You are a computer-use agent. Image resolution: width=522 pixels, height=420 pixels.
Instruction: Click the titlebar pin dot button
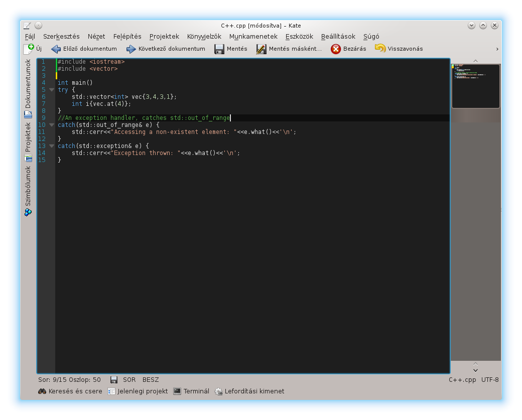click(39, 26)
